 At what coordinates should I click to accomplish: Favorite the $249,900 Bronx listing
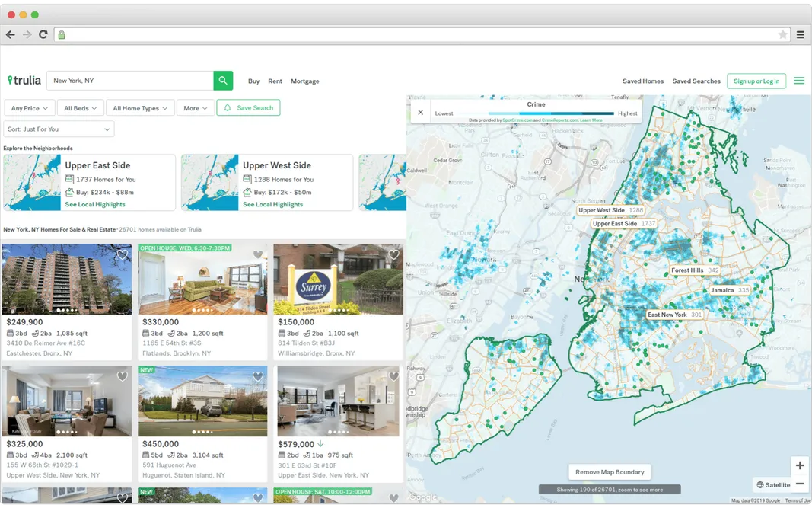pos(122,254)
